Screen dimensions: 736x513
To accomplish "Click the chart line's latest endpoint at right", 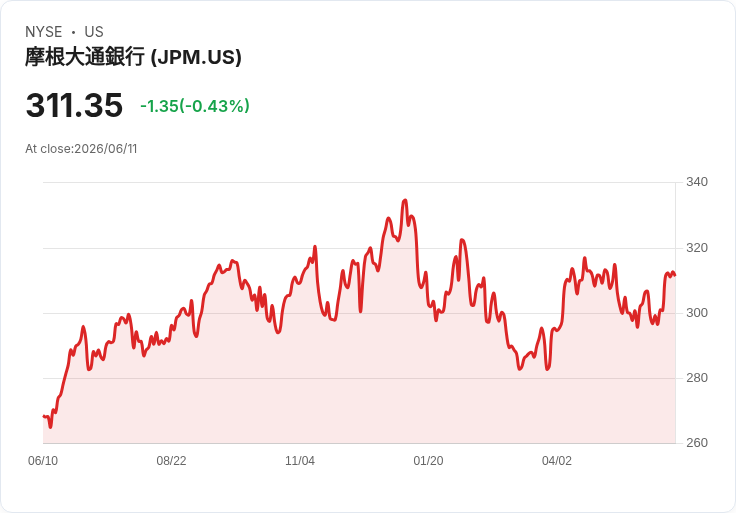I will pyautogui.click(x=675, y=275).
